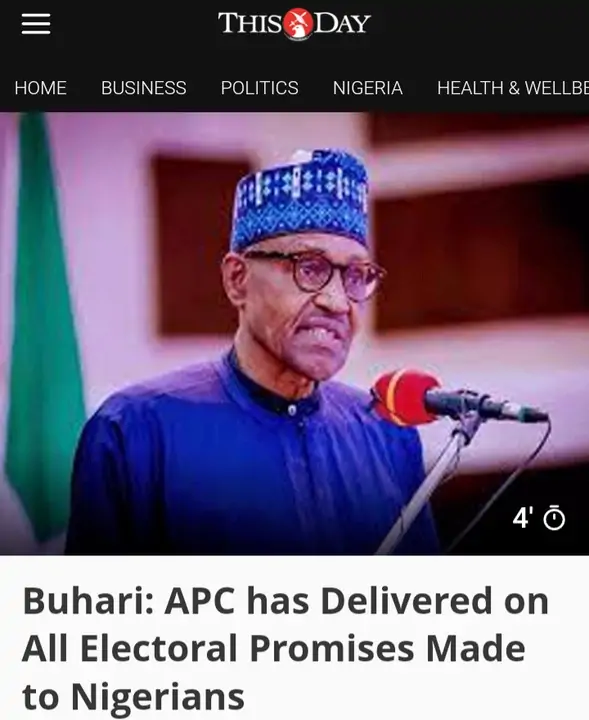Click the ThisDay logo wordmark
The width and height of the screenshot is (589, 720).
click(x=294, y=23)
